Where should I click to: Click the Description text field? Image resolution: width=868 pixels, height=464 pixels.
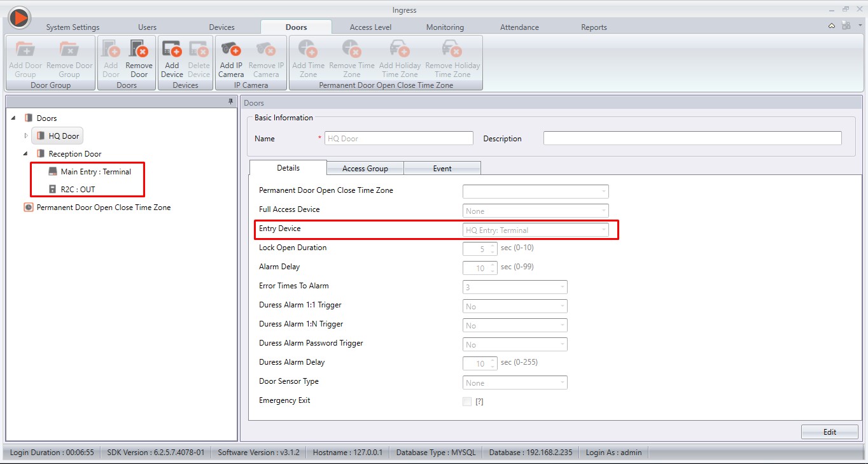(692, 138)
